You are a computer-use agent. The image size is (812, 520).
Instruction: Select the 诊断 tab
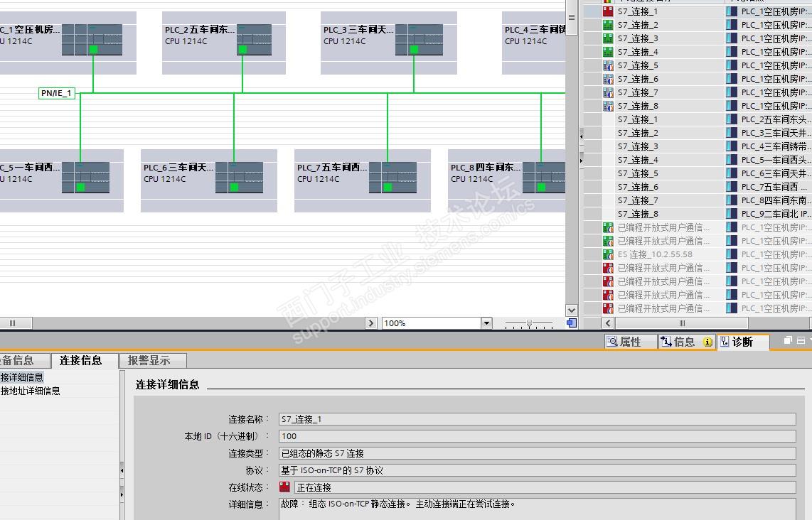(x=742, y=342)
